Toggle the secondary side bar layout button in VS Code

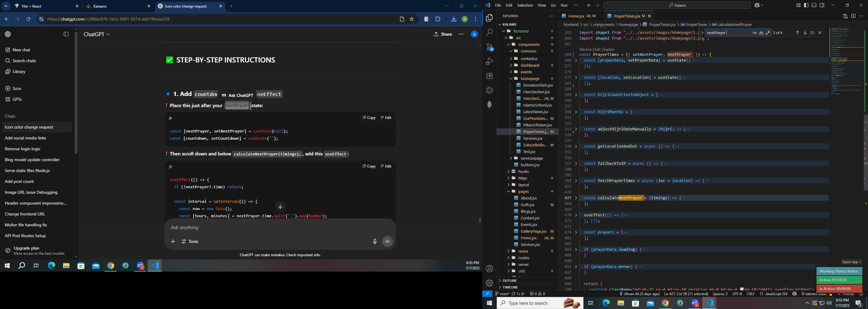click(x=822, y=5)
